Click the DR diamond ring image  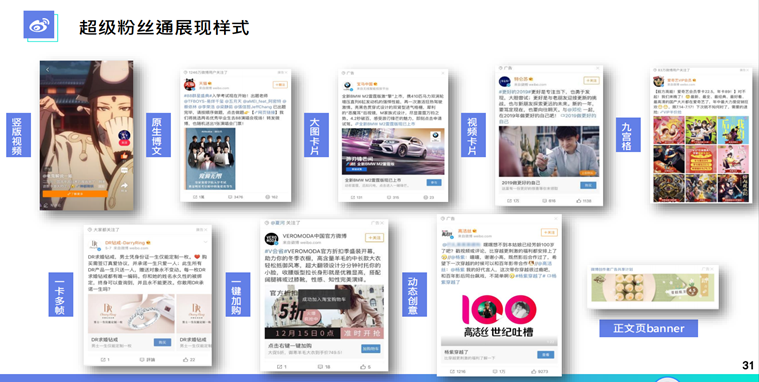(x=131, y=314)
